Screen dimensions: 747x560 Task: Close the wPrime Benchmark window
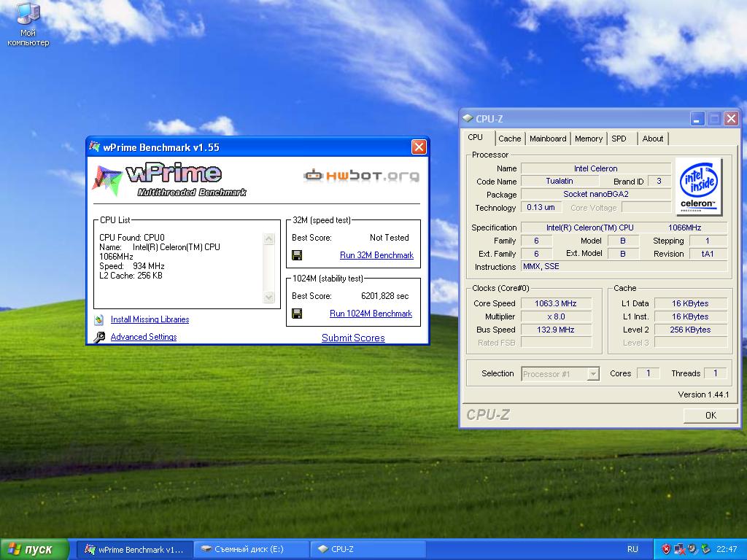point(419,147)
